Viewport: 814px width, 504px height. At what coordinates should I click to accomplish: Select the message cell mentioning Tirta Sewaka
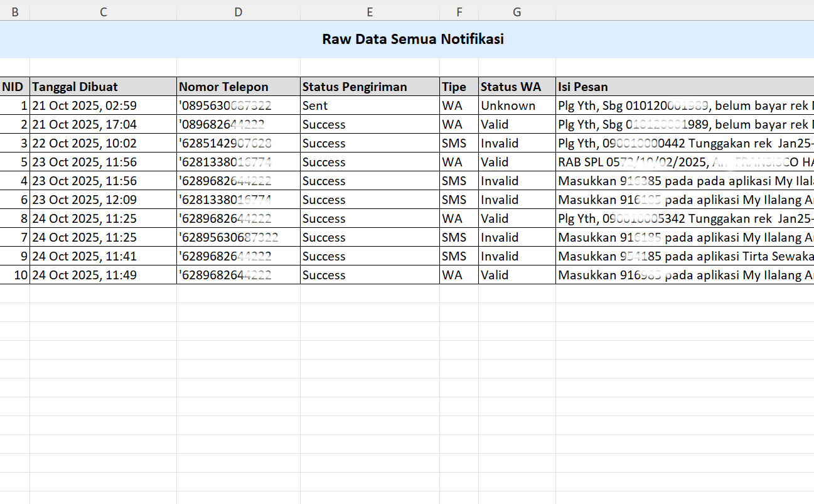click(x=684, y=256)
